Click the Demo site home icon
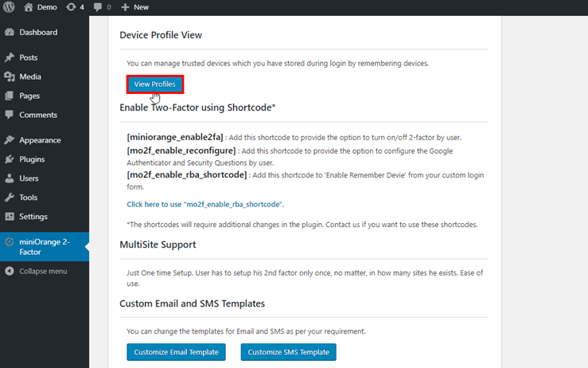The width and height of the screenshot is (588, 368). click(29, 7)
